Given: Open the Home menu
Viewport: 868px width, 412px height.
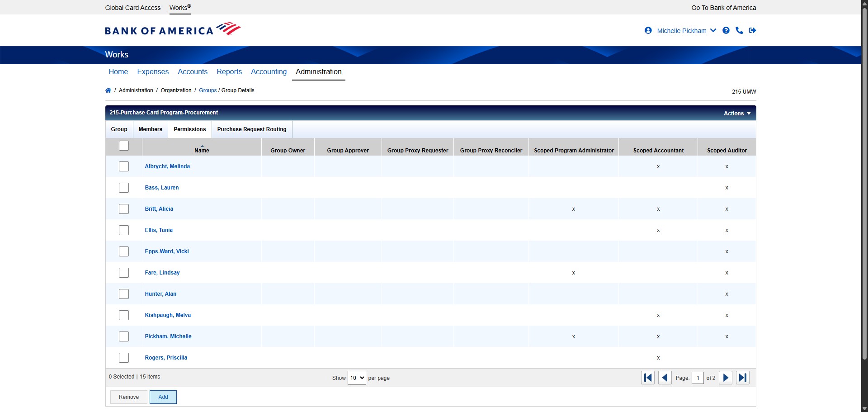Looking at the screenshot, I should [118, 71].
